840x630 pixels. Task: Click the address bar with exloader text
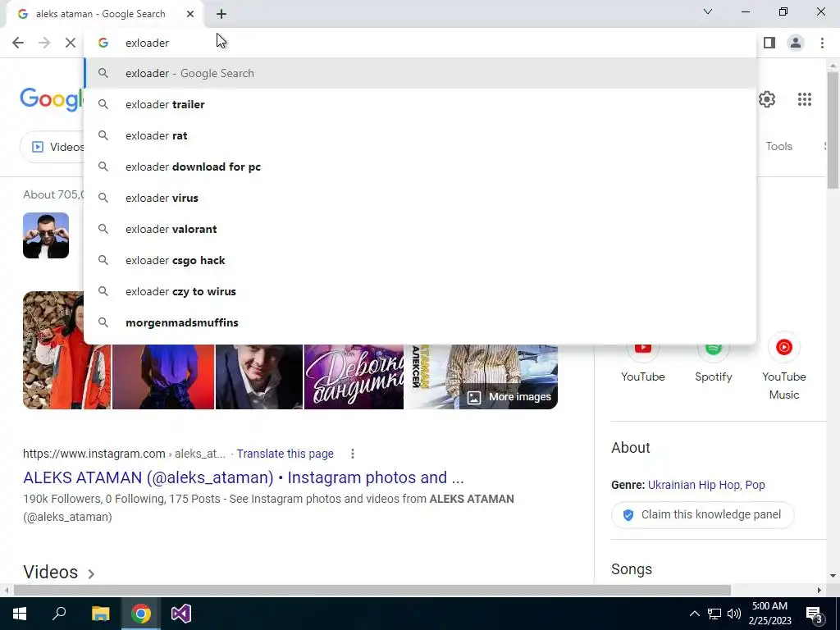click(x=420, y=43)
